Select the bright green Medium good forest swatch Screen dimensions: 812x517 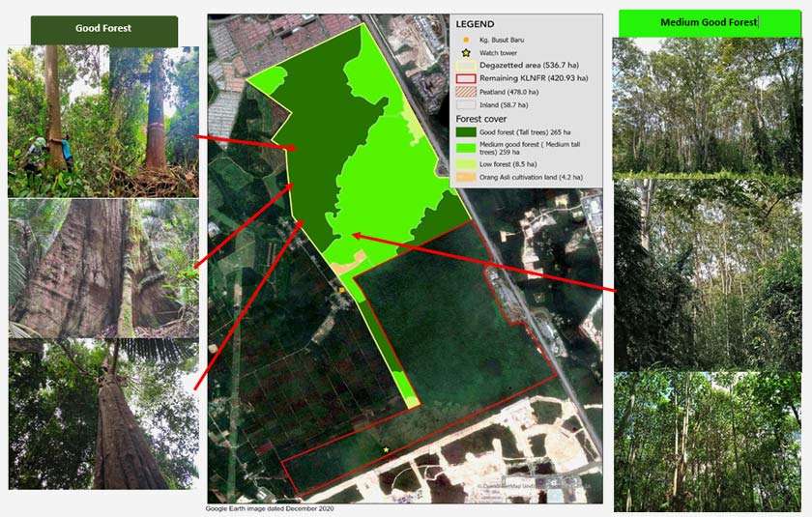466,148
